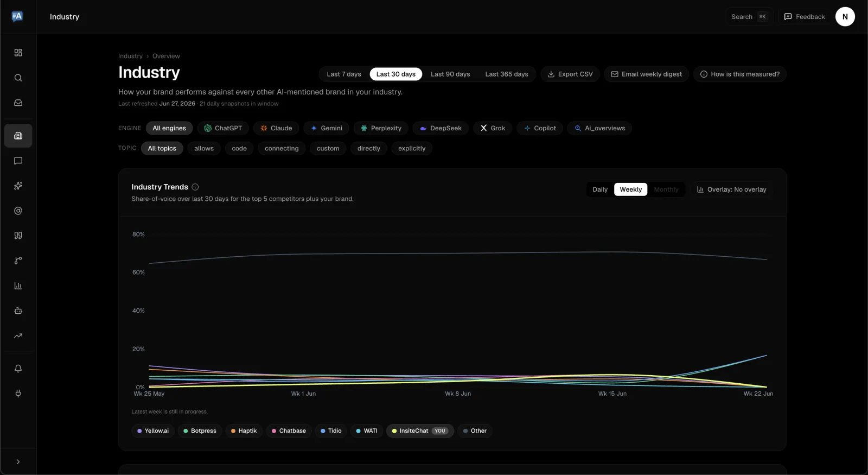Open the inbox tray icon in sidebar
This screenshot has height=475, width=868.
pos(18,103)
